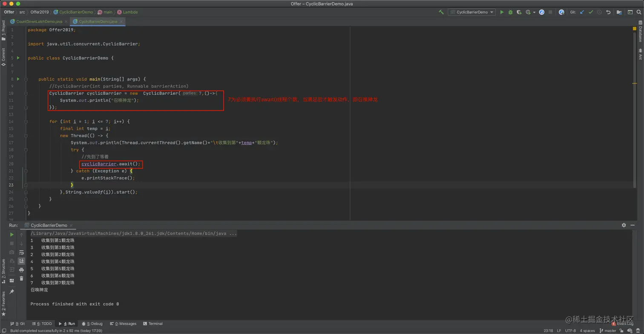The height and width of the screenshot is (334, 644).
Task: Click Up the Stack Trace arrow
Action: (x=21, y=235)
